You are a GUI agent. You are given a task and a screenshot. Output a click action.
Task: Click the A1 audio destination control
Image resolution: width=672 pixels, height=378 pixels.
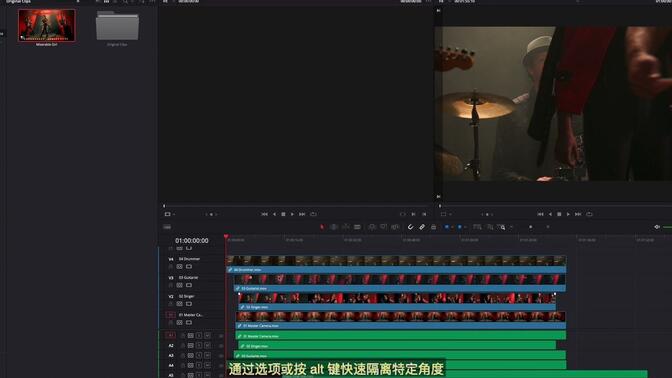(170, 336)
